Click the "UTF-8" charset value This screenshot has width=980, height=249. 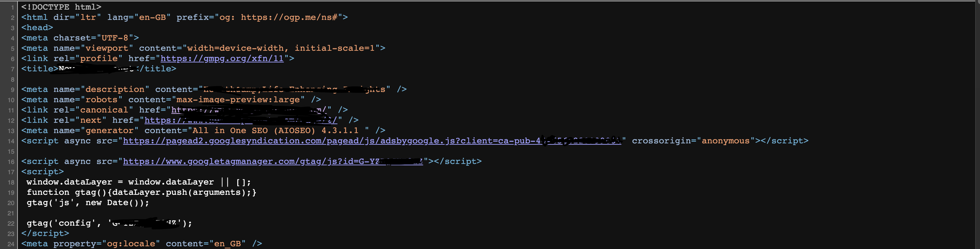115,38
